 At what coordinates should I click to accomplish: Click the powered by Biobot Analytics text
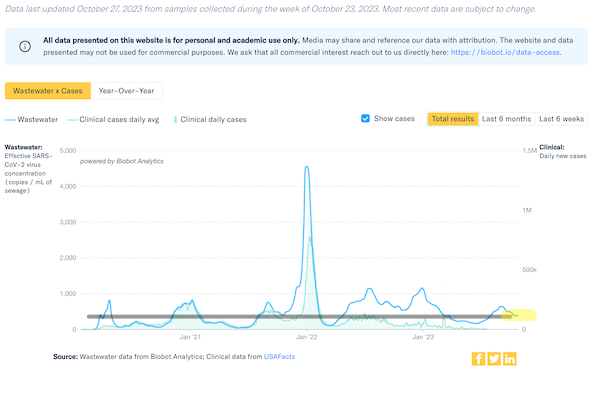coord(121,160)
